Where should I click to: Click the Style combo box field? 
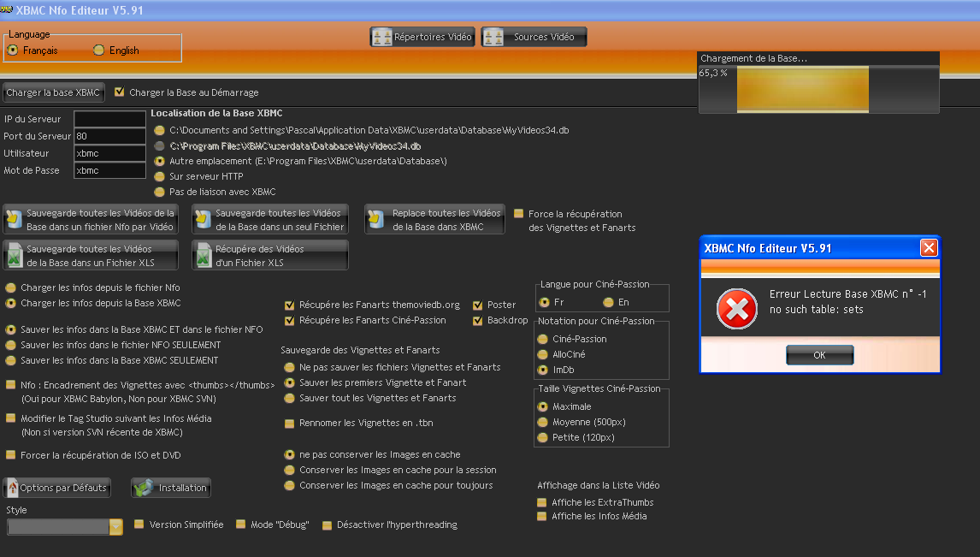64,527
